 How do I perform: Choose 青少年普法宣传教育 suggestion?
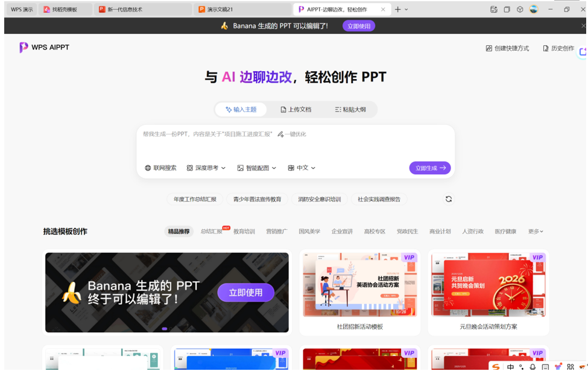(258, 199)
